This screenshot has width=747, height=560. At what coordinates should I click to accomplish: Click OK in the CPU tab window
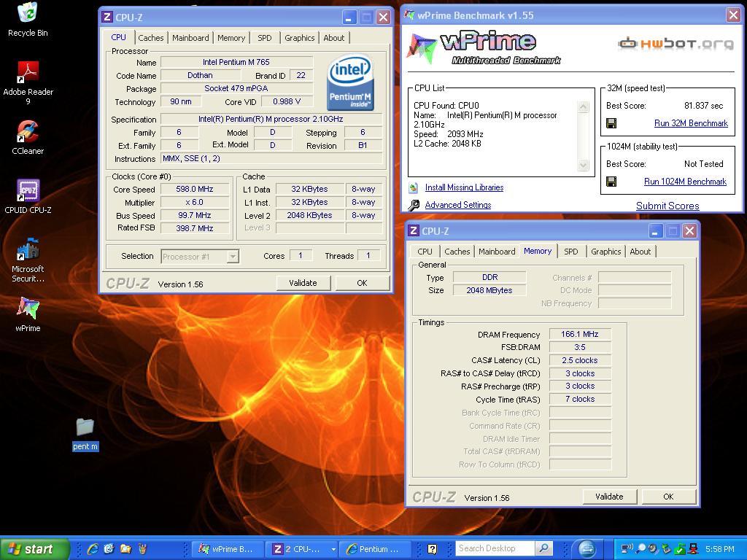362,283
